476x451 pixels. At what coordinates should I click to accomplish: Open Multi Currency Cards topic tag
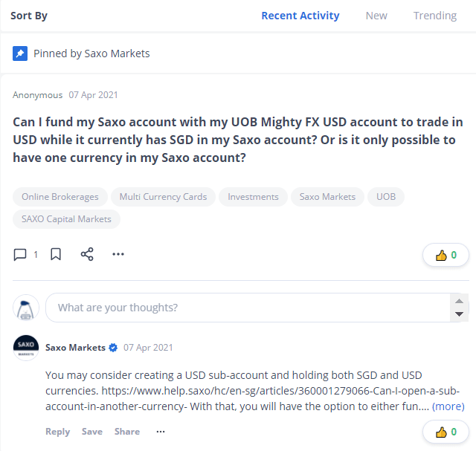pyautogui.click(x=164, y=197)
